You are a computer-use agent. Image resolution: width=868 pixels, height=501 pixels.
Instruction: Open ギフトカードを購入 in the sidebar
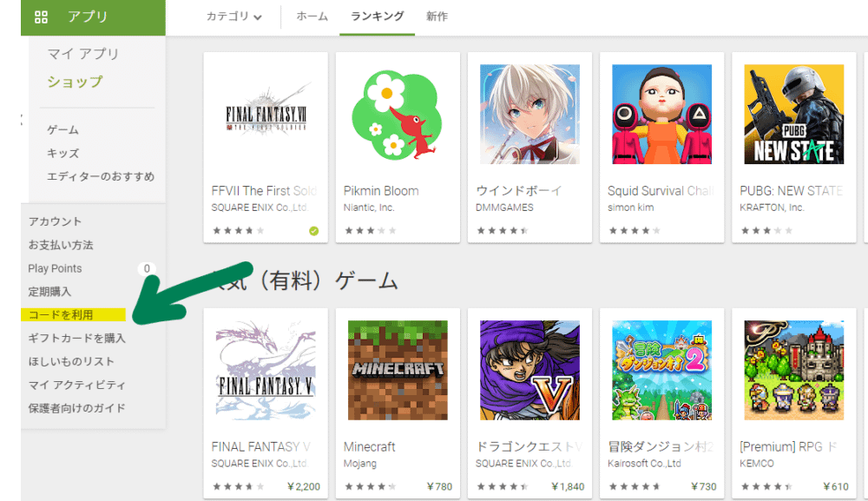pos(77,339)
